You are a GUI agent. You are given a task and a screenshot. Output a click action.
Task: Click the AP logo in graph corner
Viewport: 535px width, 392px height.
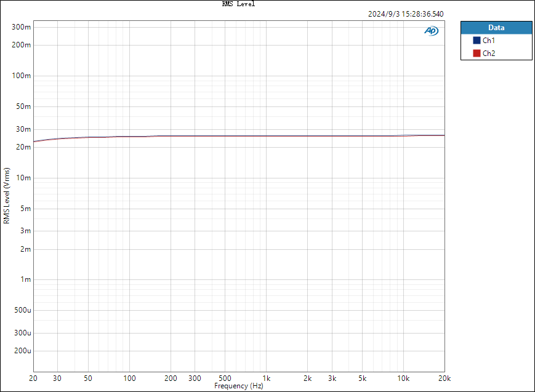point(432,31)
